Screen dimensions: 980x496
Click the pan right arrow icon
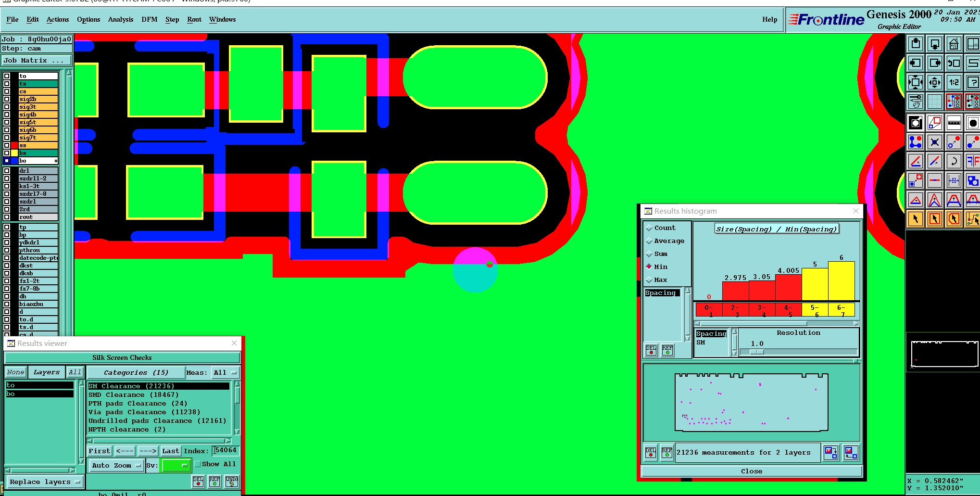[x=935, y=63]
